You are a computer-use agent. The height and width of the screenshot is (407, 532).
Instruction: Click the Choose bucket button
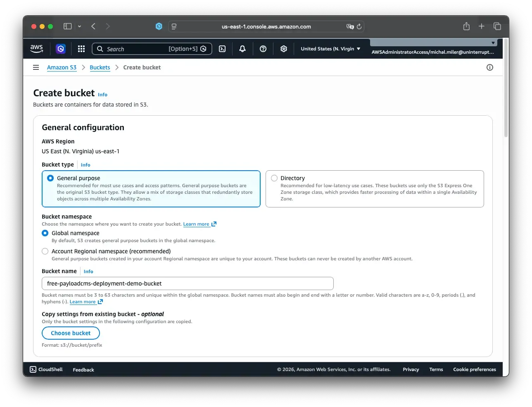(71, 333)
